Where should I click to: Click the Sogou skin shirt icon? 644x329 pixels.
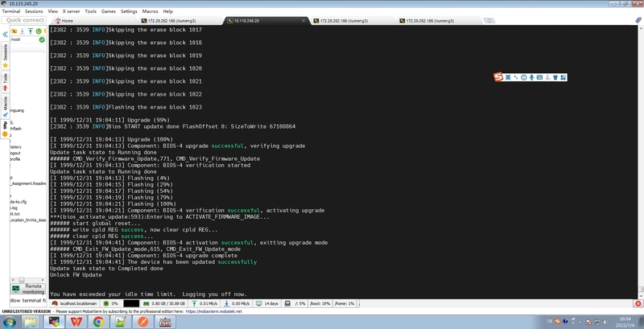pyautogui.click(x=555, y=77)
